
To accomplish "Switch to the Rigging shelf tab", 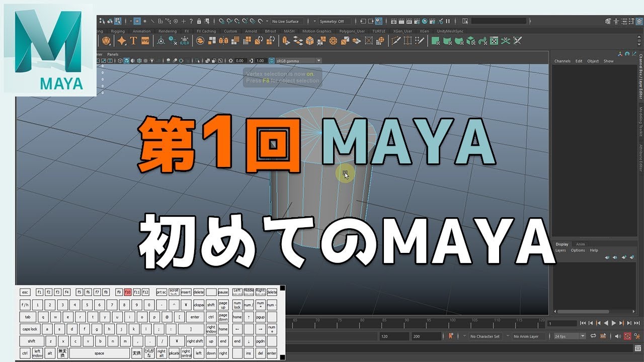I will pyautogui.click(x=118, y=31).
